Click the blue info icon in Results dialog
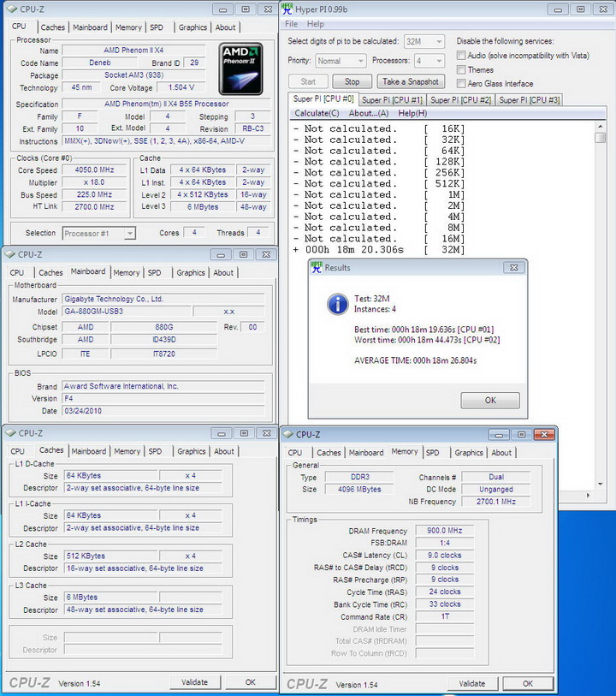This screenshot has height=696, width=616. click(x=337, y=305)
